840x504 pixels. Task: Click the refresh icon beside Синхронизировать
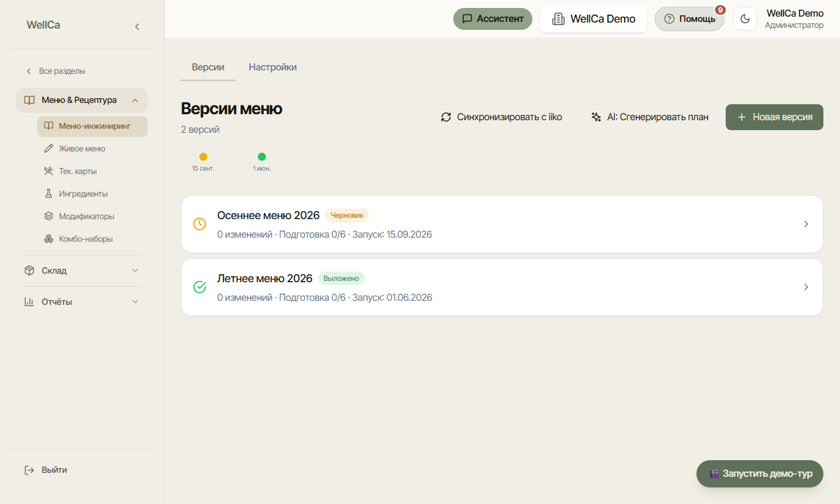pos(446,117)
